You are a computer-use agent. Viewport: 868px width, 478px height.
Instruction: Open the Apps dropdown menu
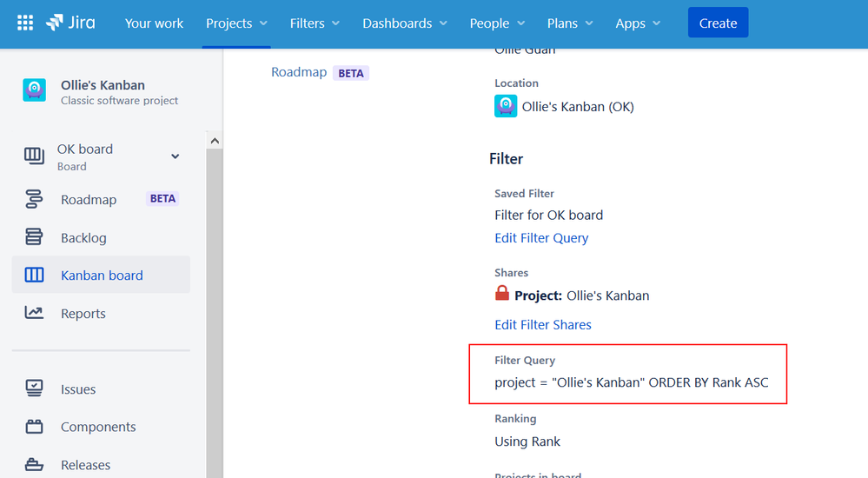[638, 23]
